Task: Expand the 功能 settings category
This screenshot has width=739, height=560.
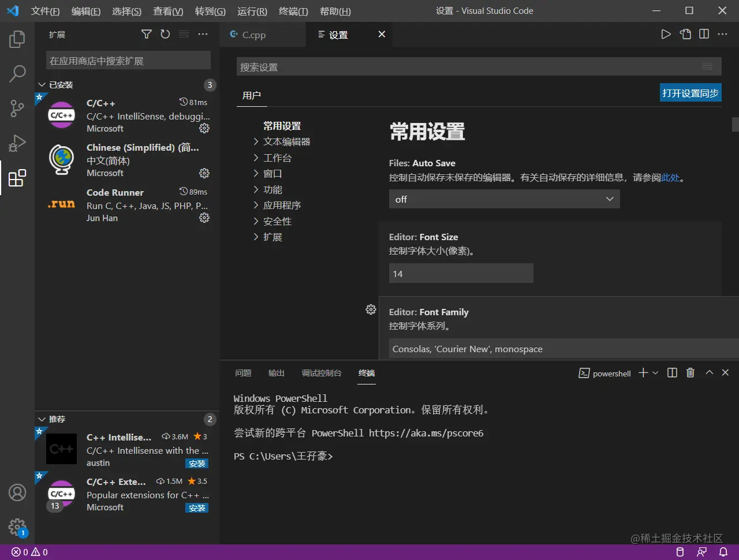Action: 256,189
